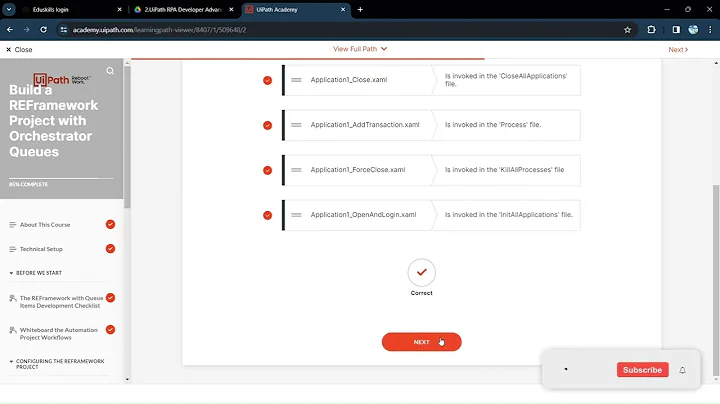This screenshot has height=404, width=720.
Task: Open the browser side panel icon
Action: 676,29
